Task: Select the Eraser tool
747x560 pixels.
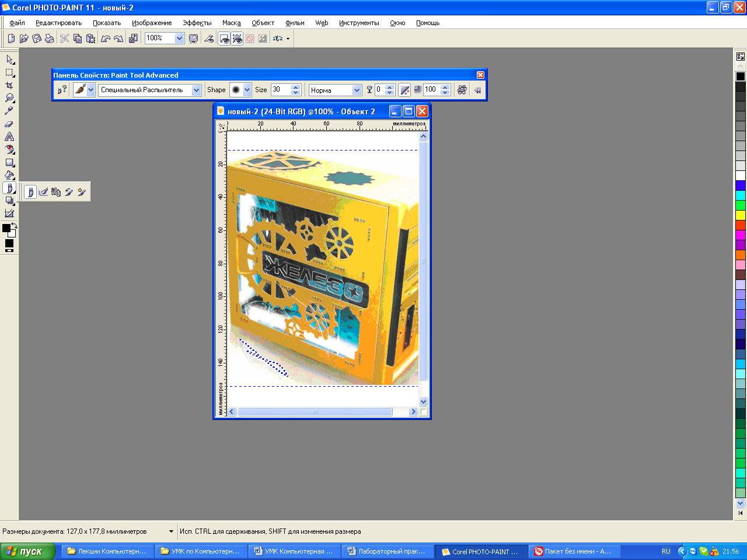Action: click(10, 124)
